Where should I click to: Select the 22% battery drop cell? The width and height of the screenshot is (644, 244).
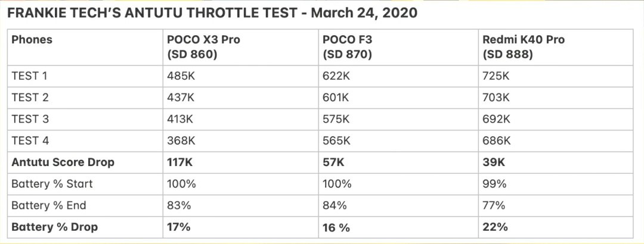pos(556,227)
